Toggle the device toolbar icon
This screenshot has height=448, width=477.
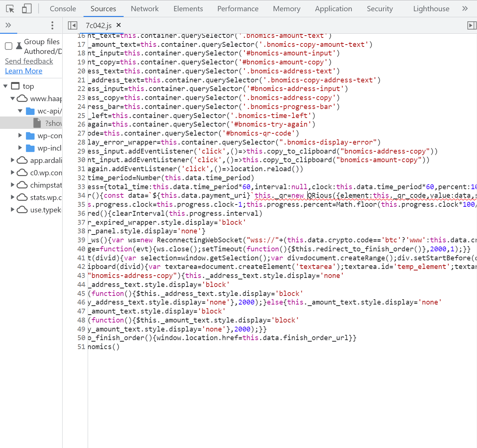27,9
